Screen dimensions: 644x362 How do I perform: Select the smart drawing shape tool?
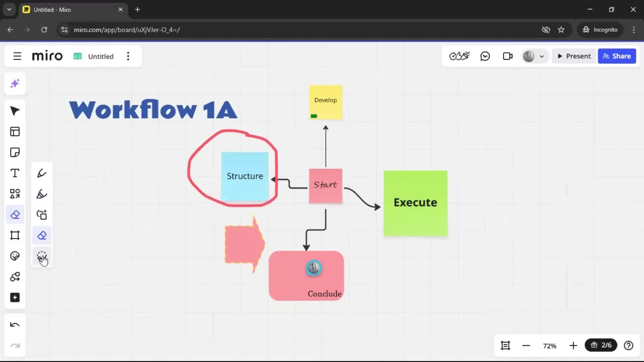42,215
